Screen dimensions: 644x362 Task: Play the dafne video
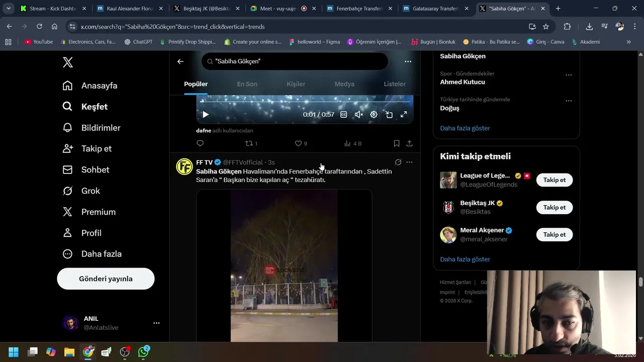pos(205,115)
